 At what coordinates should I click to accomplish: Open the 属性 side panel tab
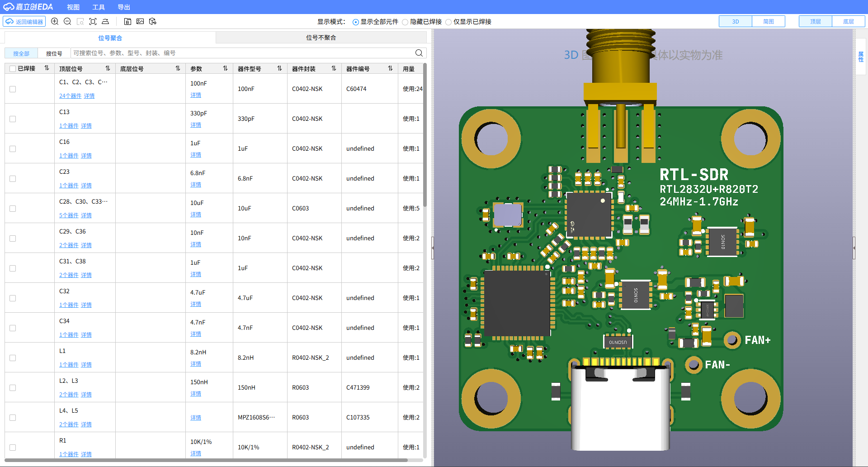click(x=861, y=57)
